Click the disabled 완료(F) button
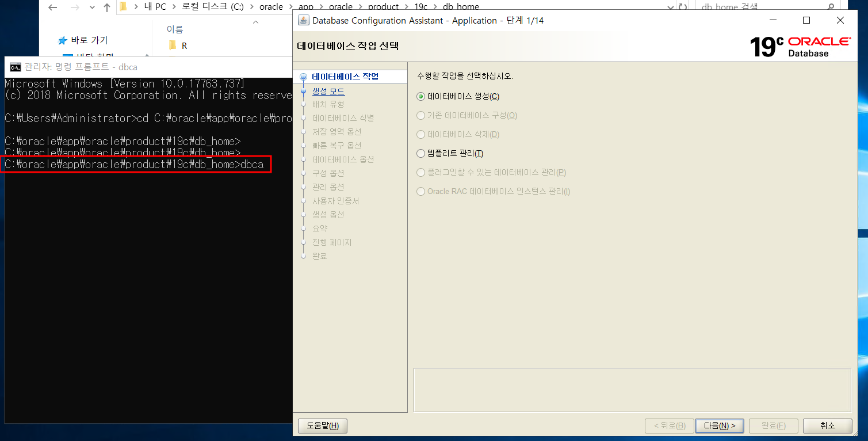The height and width of the screenshot is (441, 868). click(x=773, y=426)
